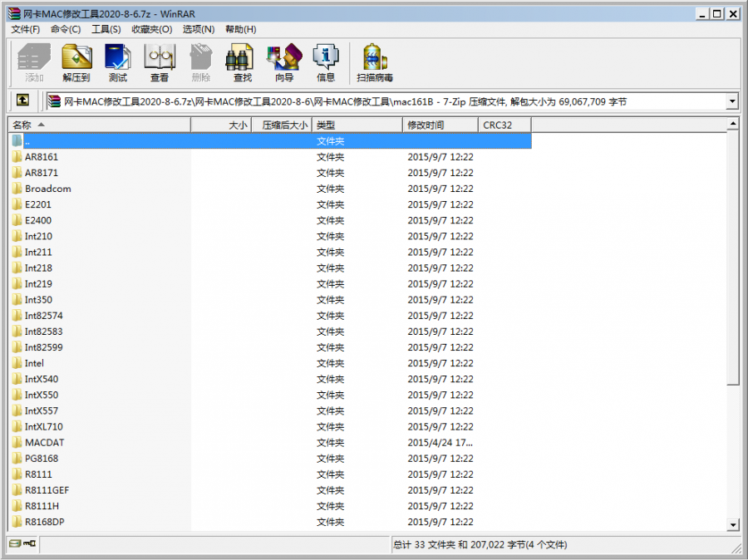The image size is (748, 560).
Task: Select the parent '..' folder row
Action: coord(270,140)
